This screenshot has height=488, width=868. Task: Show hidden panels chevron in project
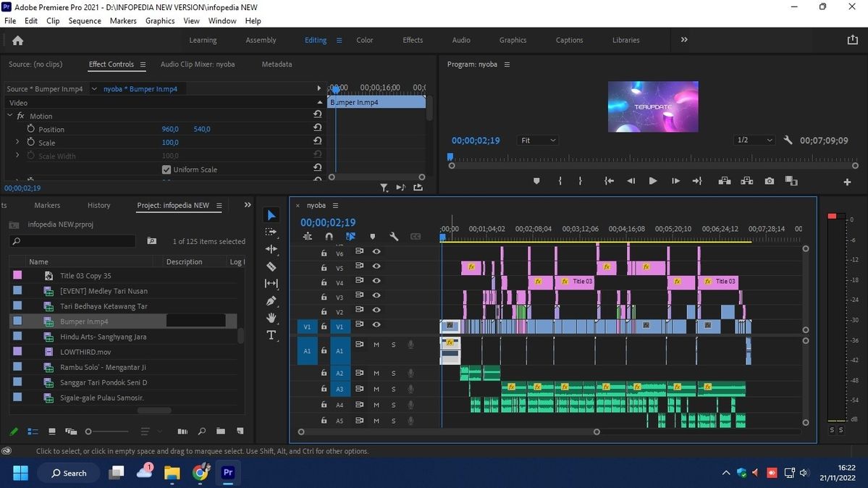point(248,205)
